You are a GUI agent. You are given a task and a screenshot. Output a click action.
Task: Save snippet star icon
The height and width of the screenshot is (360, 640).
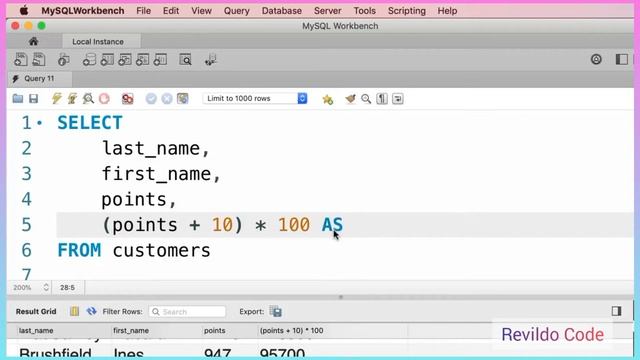point(327,99)
